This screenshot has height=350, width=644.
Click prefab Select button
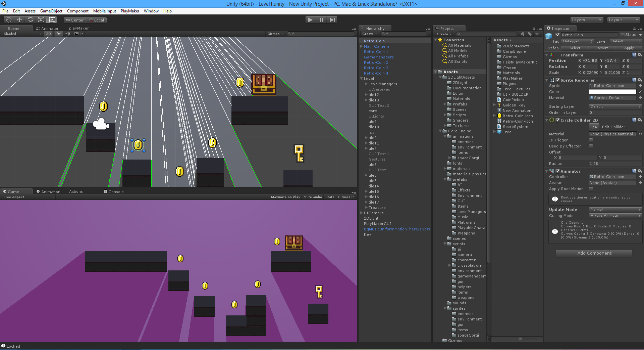click(575, 48)
